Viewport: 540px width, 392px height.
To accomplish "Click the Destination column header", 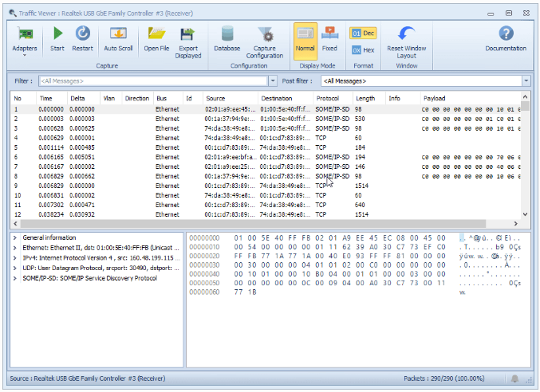I will (x=285, y=98).
